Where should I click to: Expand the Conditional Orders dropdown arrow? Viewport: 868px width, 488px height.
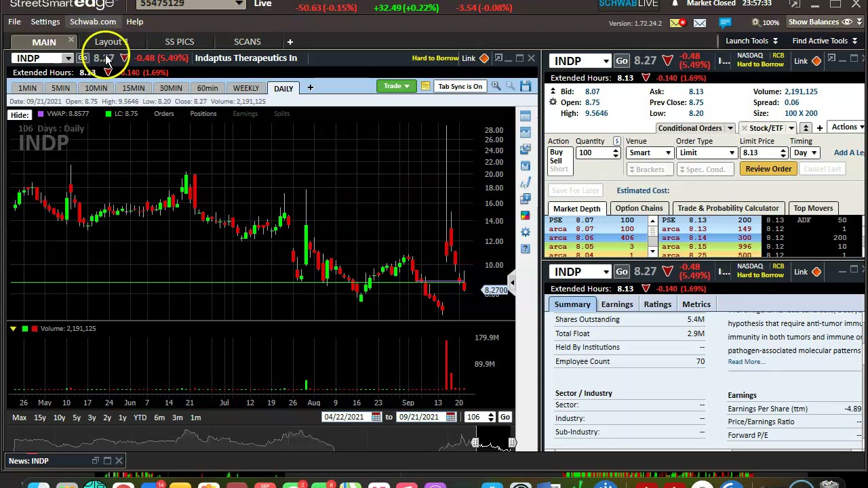pos(730,128)
